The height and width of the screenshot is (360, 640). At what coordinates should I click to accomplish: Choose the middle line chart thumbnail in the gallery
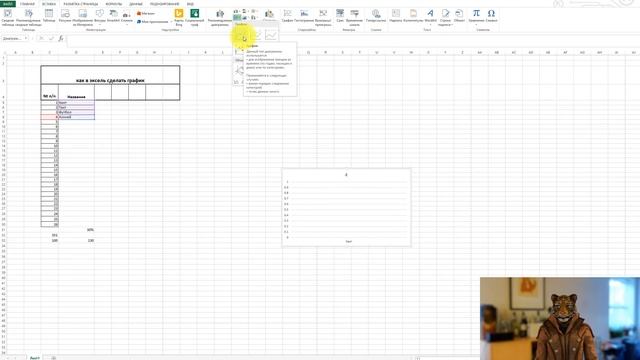pyautogui.click(x=257, y=36)
